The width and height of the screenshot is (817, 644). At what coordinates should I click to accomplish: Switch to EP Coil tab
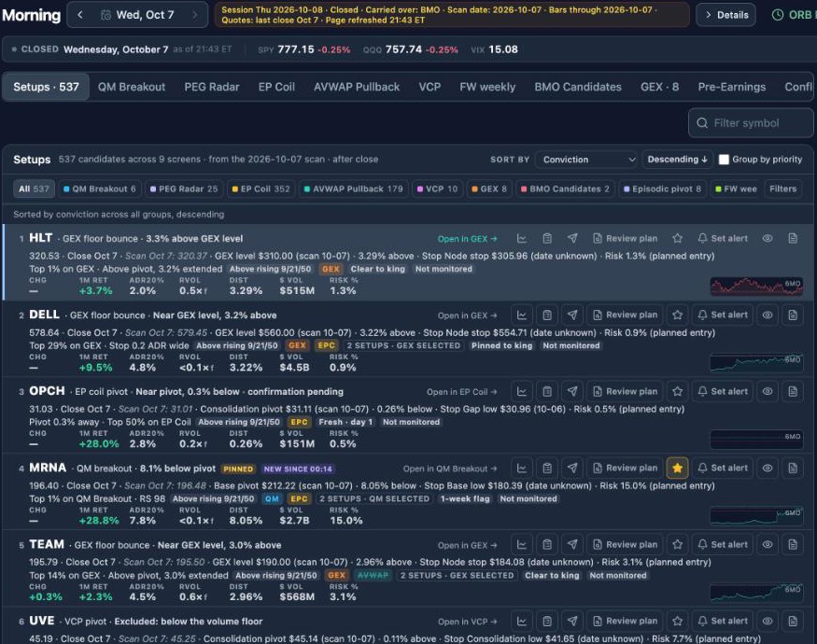coord(276,87)
